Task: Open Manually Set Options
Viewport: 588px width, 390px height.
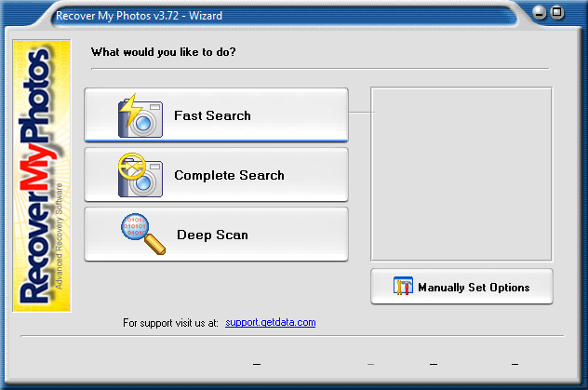Action: click(461, 287)
